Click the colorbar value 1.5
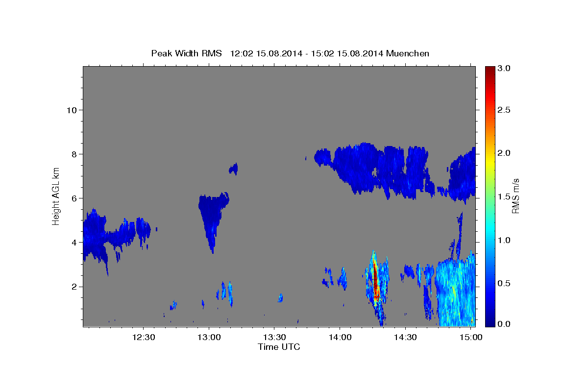Viewport: 588px width, 392px height. [x=504, y=196]
